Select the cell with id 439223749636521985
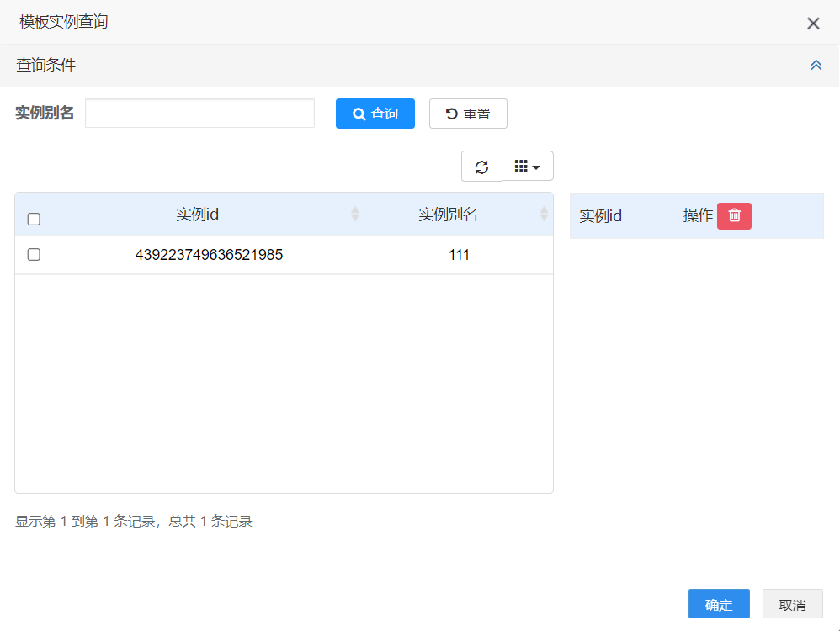 click(x=209, y=255)
